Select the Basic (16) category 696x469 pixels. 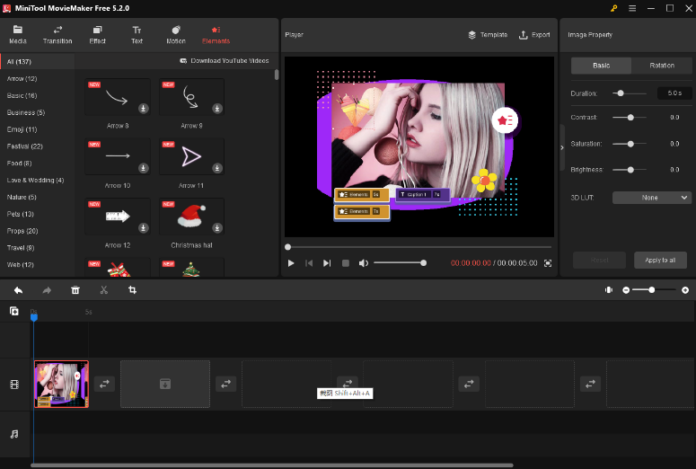[x=22, y=95]
